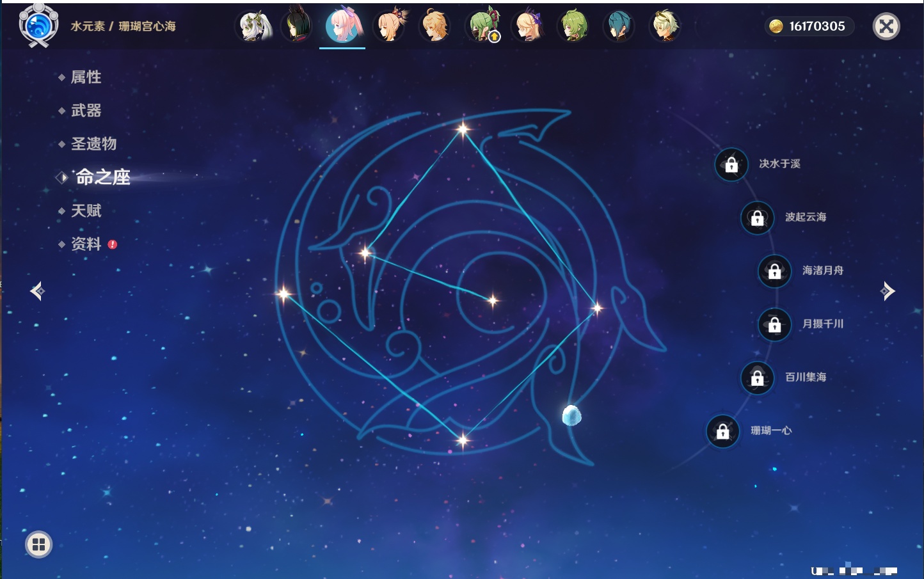Screen dimensions: 924x579
Task: Select the white-haired avatar with green leaf ornament
Action: pos(255,26)
